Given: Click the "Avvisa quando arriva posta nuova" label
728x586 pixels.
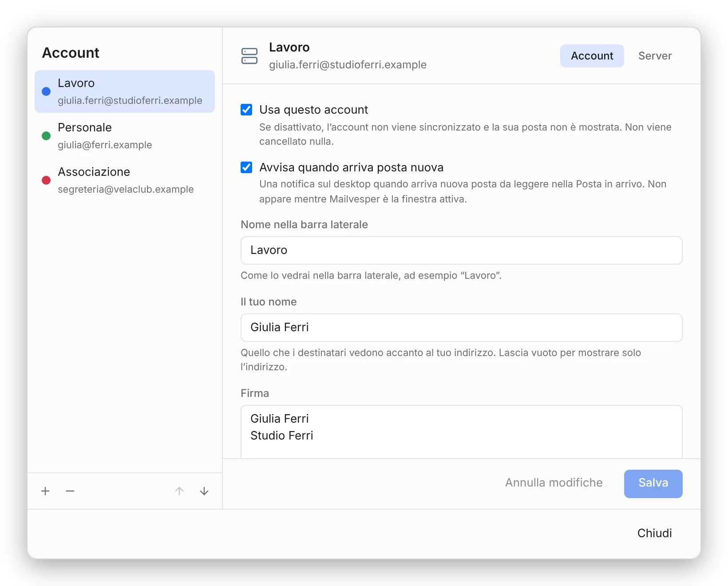Looking at the screenshot, I should (x=351, y=167).
